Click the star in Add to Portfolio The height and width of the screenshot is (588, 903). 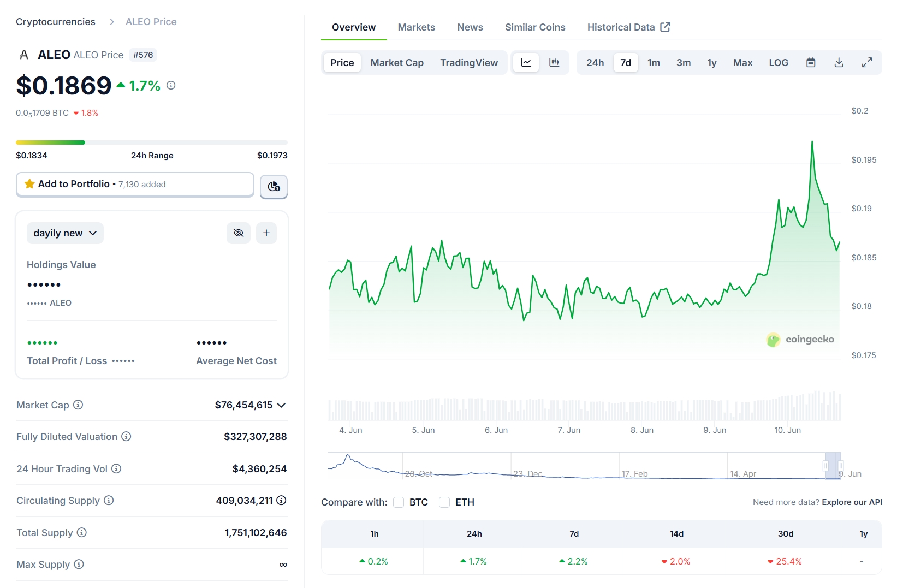(29, 184)
